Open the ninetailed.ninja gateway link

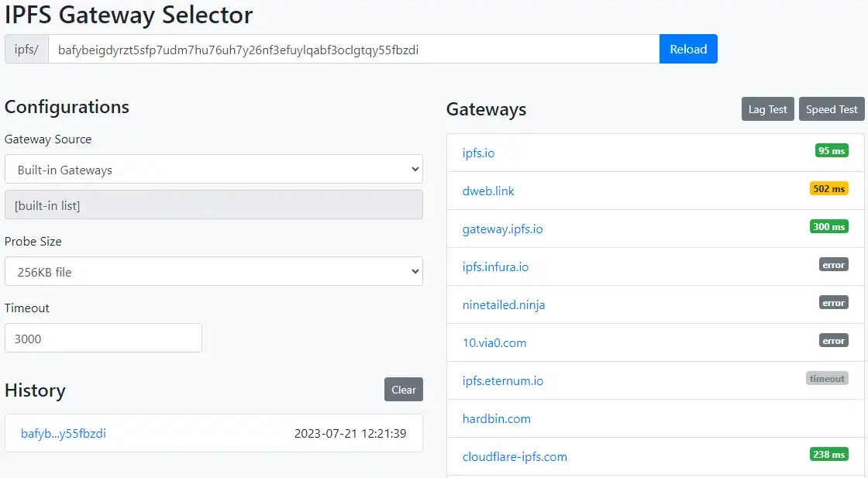[x=504, y=304]
